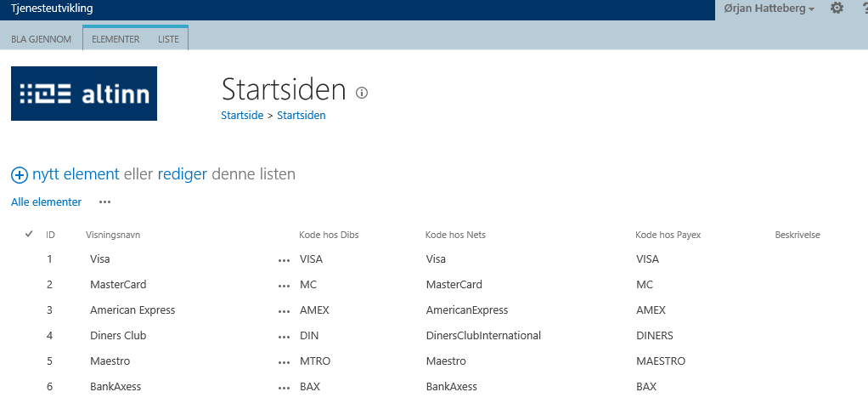The image size is (868, 409).
Task: Open the ellipsis menu for Maestro row
Action: click(284, 362)
